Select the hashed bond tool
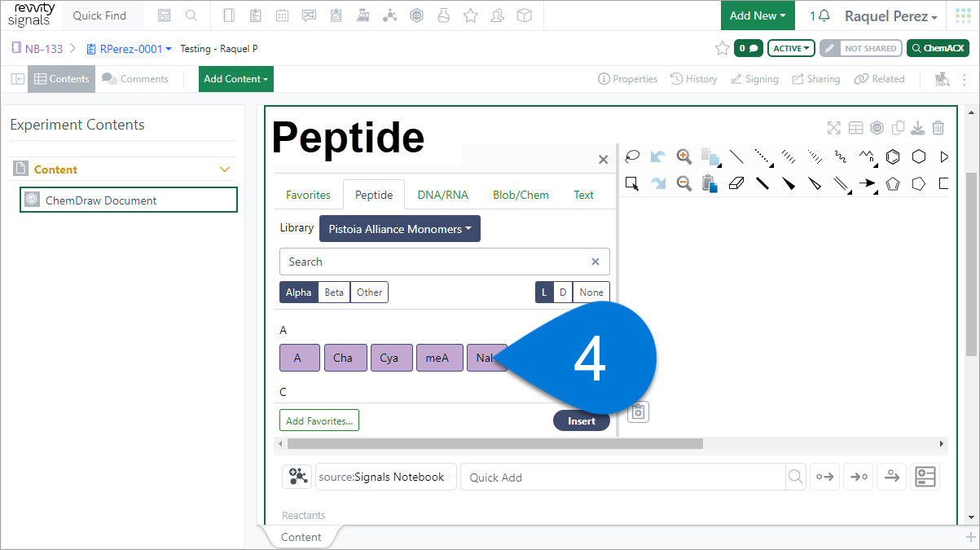 [x=789, y=156]
